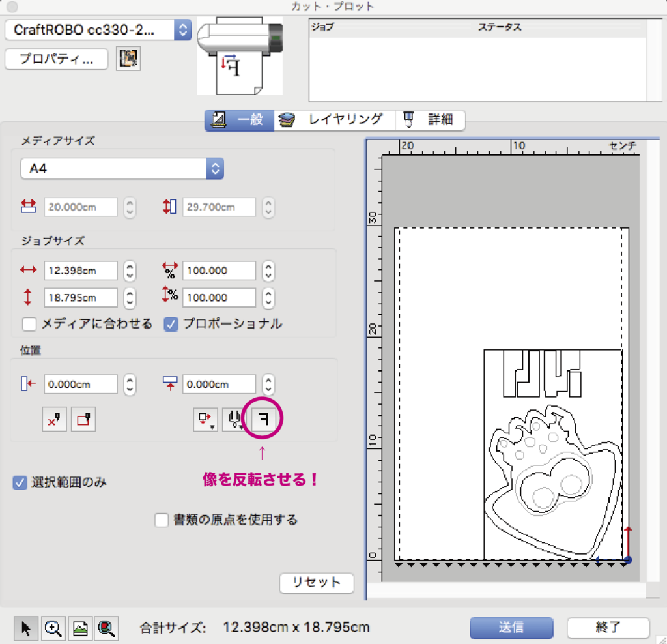Click the horizontal offset position icon
667x644 pixels.
click(x=28, y=383)
